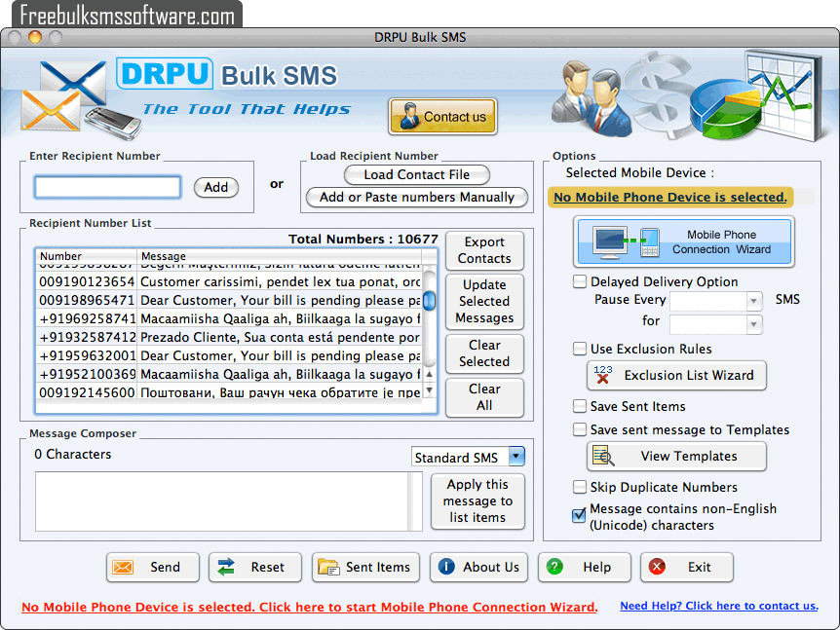
Task: Open Mobile Phone Connection Wizard
Action: point(683,241)
